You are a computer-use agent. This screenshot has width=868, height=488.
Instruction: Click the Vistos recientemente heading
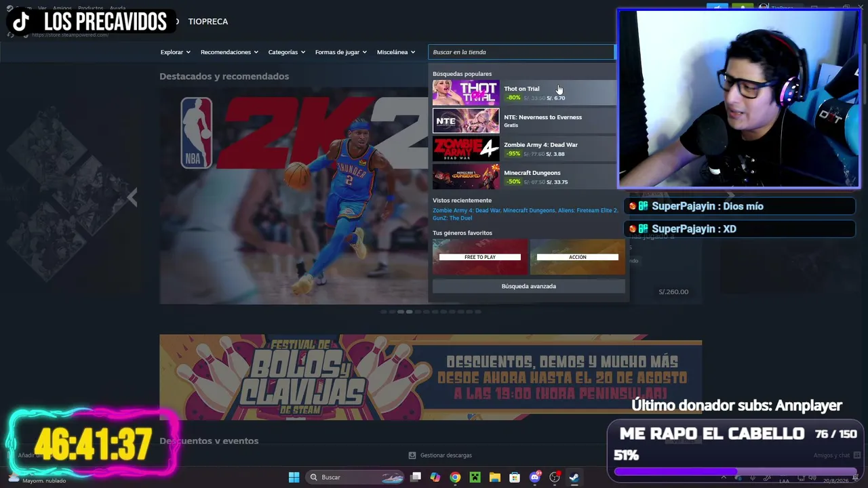coord(462,201)
